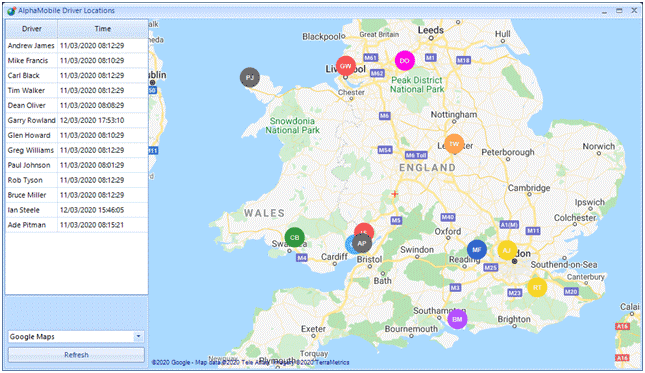Select the purple BM marker near Southampton
Image resolution: width=645 pixels, height=373 pixels.
tap(457, 320)
